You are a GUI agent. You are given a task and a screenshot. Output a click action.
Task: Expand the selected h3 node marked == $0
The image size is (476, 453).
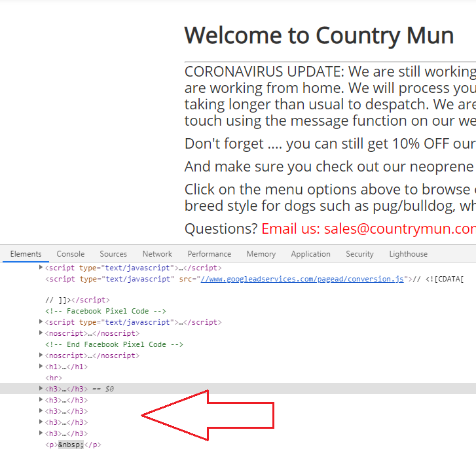[41, 388]
